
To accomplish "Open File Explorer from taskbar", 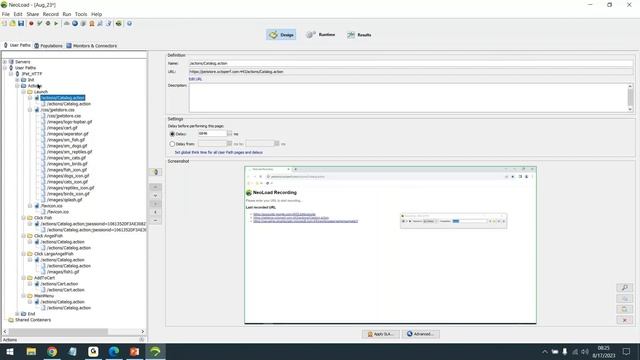I will 31,351.
